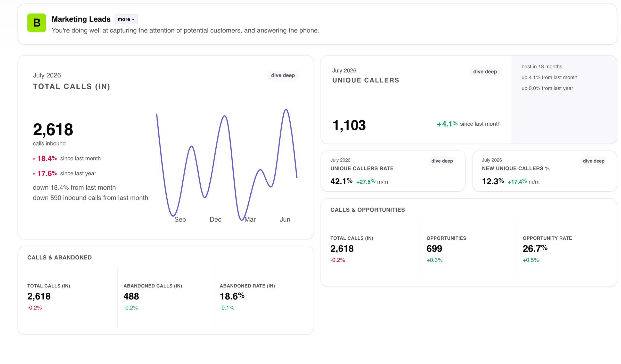Click the 'ABANDONED CALLS (IN)' label
Image resolution: width=621 pixels, height=364 pixels.
[153, 286]
